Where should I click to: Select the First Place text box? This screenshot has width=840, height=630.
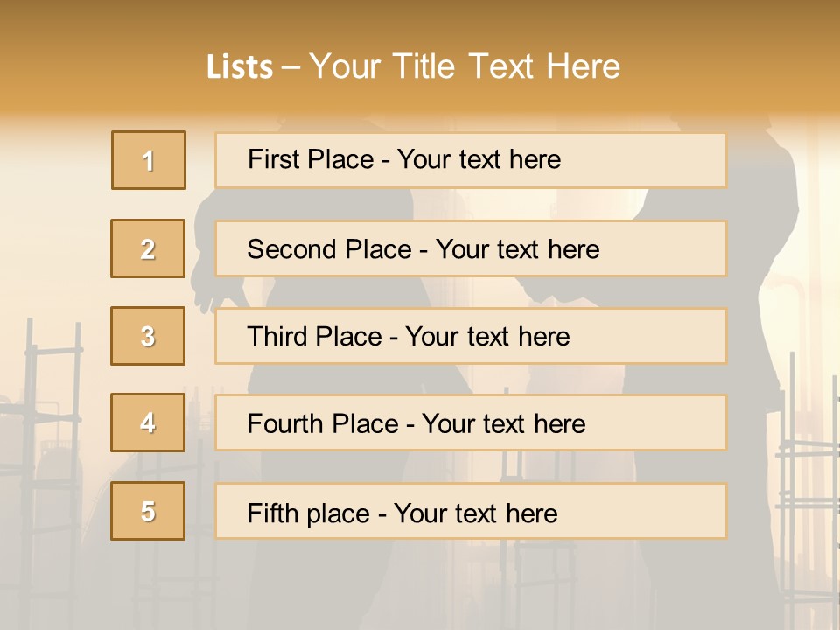pyautogui.click(x=471, y=160)
